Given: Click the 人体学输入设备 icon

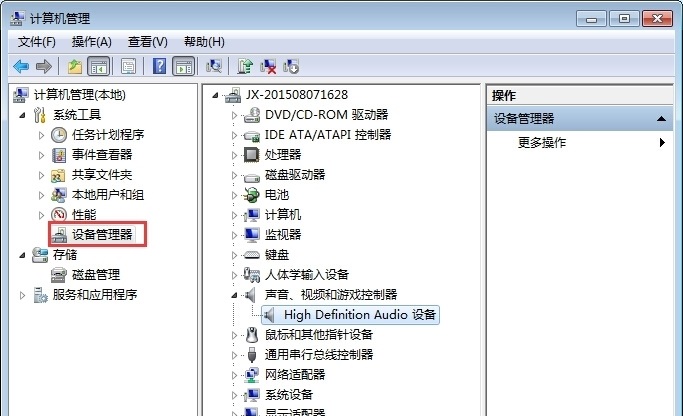Looking at the screenshot, I should click(252, 274).
